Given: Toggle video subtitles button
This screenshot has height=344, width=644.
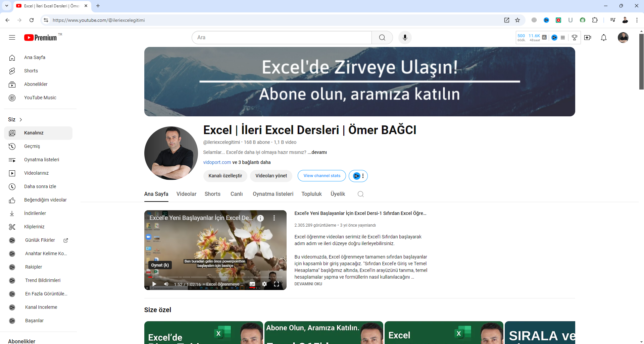Looking at the screenshot, I should [252, 284].
